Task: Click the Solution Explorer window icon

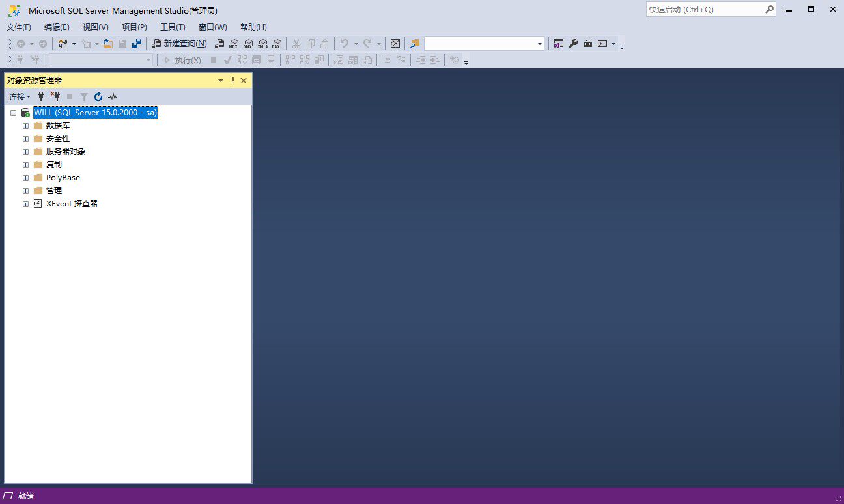Action: pyautogui.click(x=558, y=44)
